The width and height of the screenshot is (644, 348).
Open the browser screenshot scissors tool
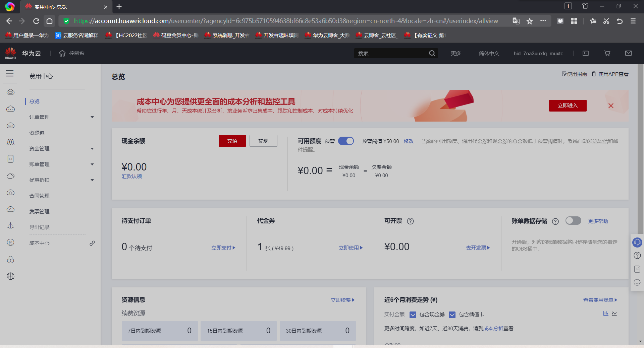(x=606, y=21)
